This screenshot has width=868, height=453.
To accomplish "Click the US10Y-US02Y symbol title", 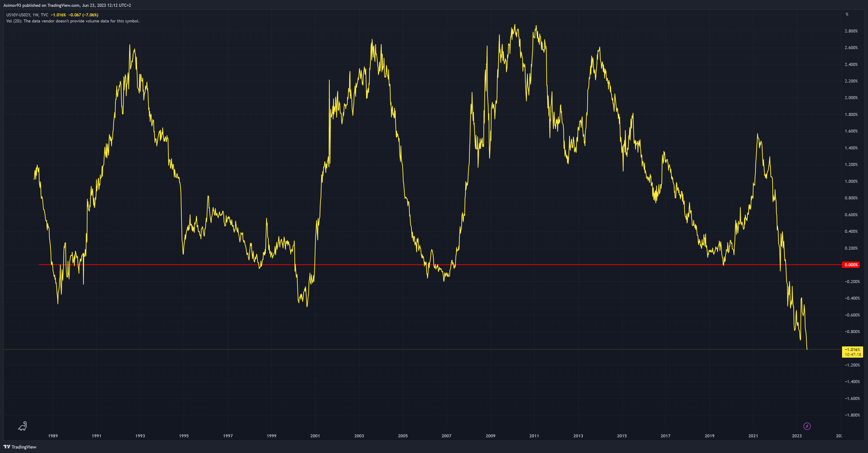I will click(18, 15).
